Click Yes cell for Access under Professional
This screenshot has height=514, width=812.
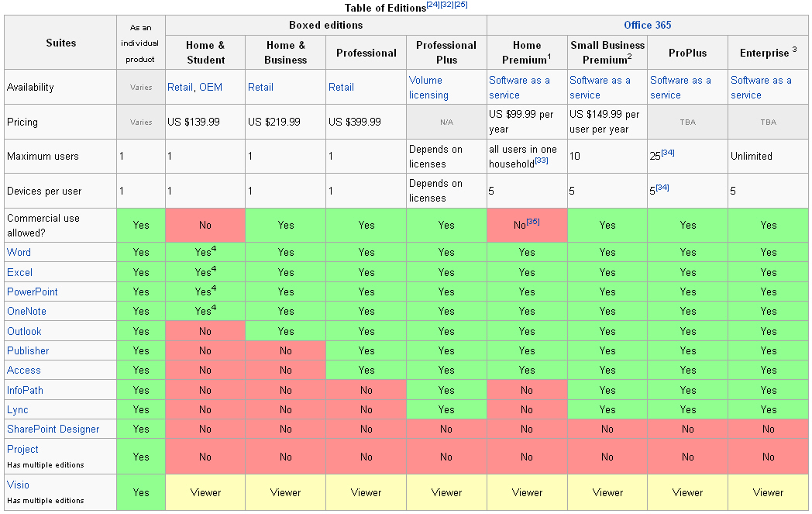(366, 370)
